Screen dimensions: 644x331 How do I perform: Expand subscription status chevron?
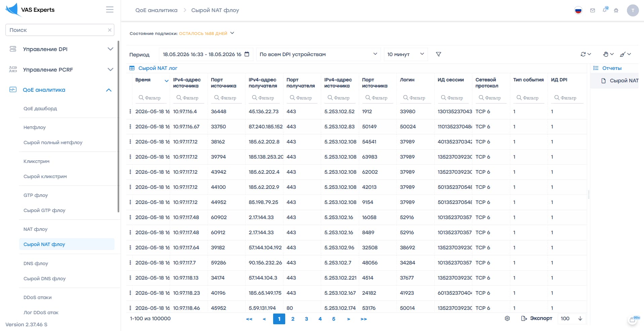(x=232, y=33)
